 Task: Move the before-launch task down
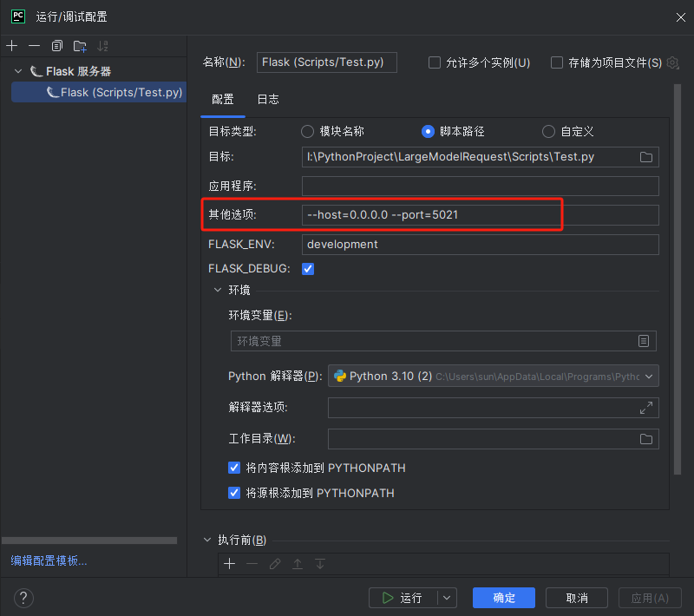(x=320, y=564)
